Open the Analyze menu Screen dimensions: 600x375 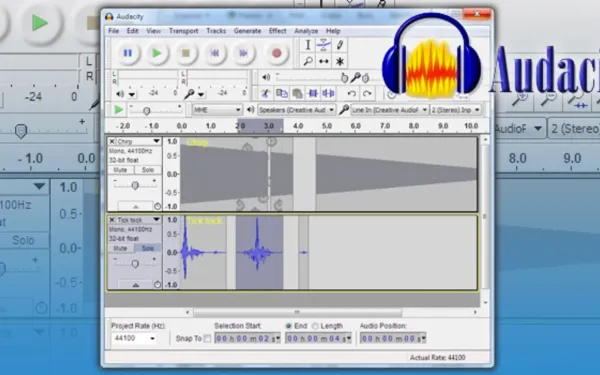306,31
